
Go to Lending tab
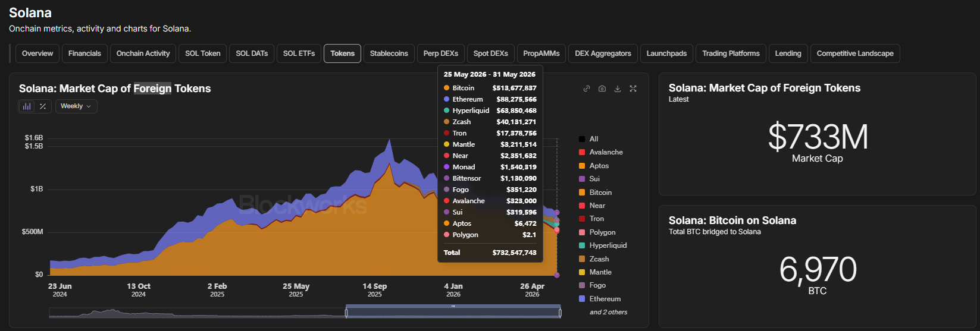(788, 53)
